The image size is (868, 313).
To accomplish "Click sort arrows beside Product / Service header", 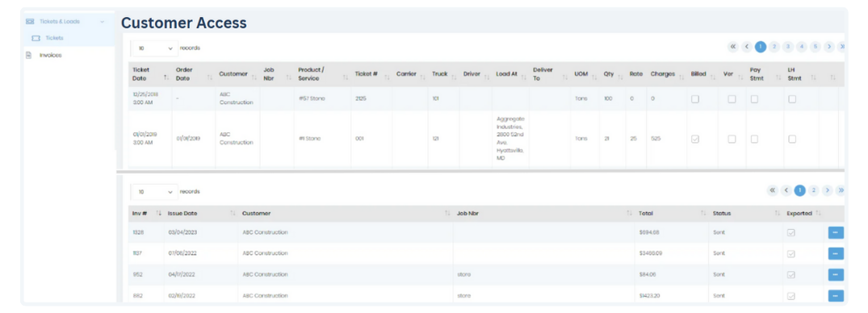I will pos(346,78).
